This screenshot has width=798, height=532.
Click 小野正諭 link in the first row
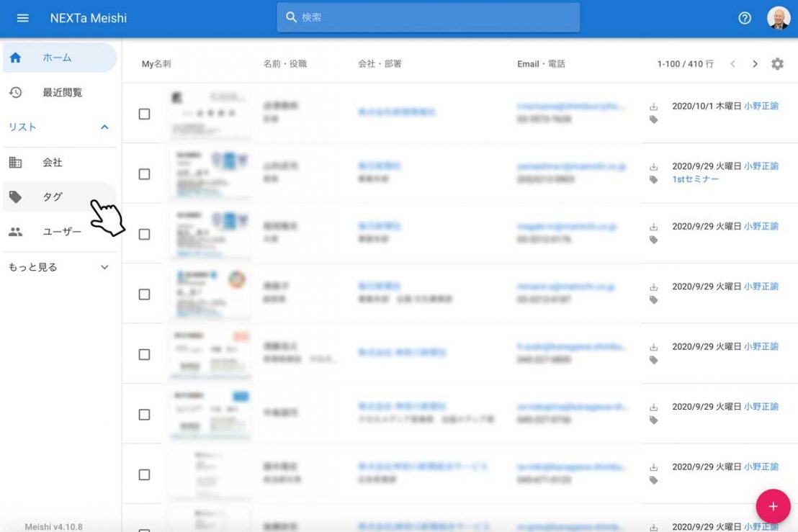point(761,106)
